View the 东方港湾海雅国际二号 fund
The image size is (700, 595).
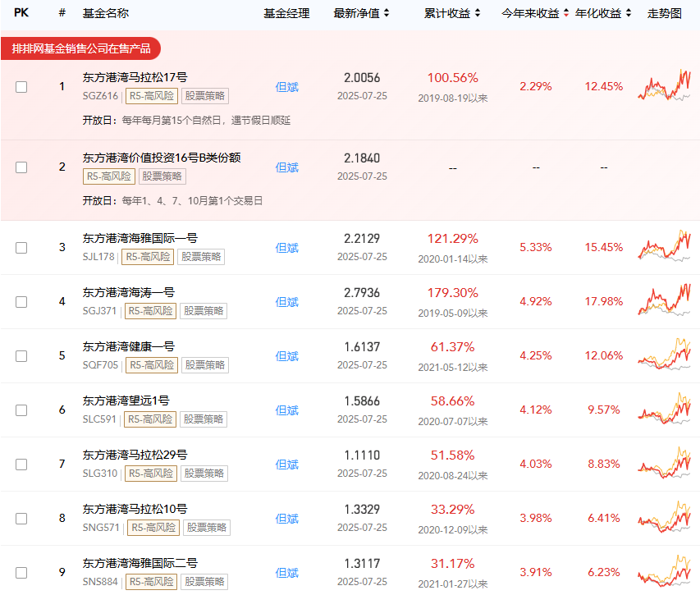click(x=140, y=563)
